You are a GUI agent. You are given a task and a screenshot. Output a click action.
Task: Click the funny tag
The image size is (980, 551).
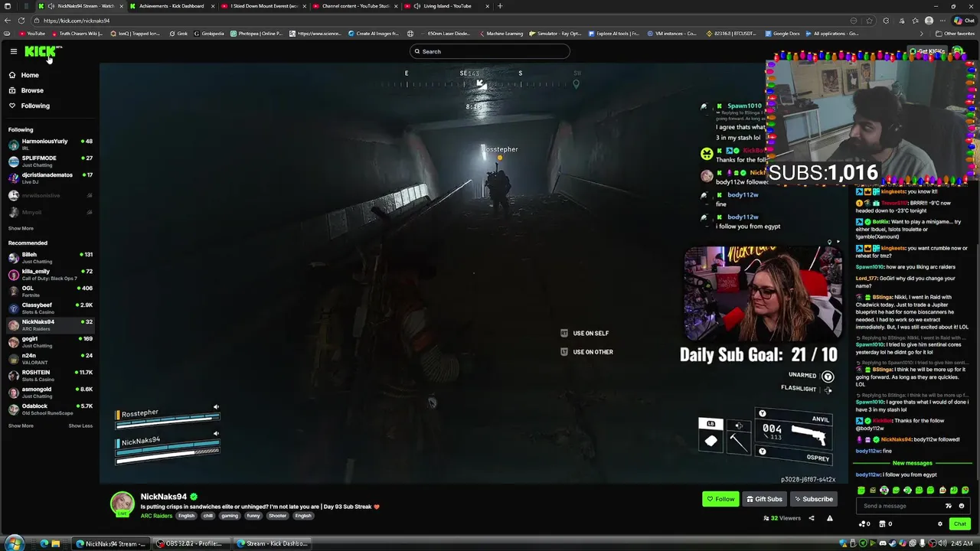[253, 516]
